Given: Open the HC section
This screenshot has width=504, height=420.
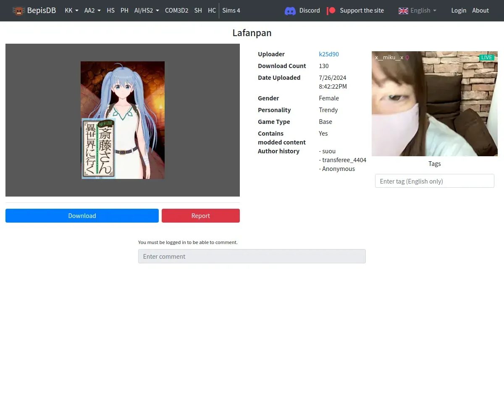Looking at the screenshot, I should coord(212,10).
